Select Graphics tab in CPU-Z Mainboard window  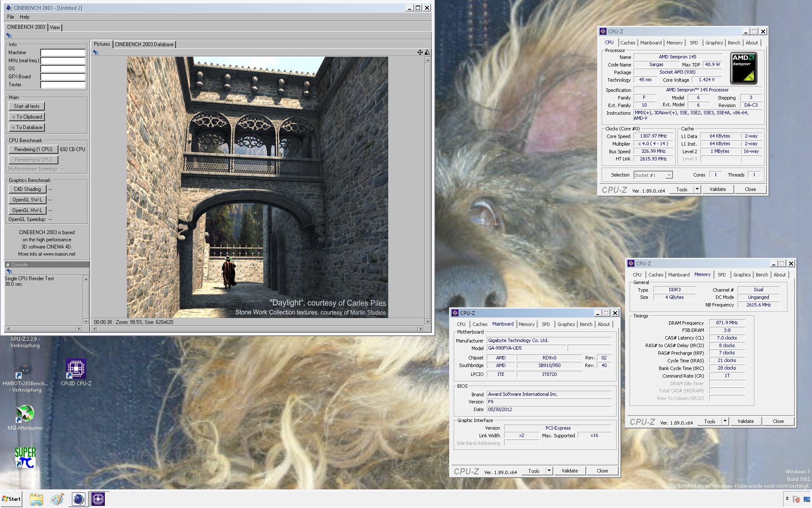(566, 324)
